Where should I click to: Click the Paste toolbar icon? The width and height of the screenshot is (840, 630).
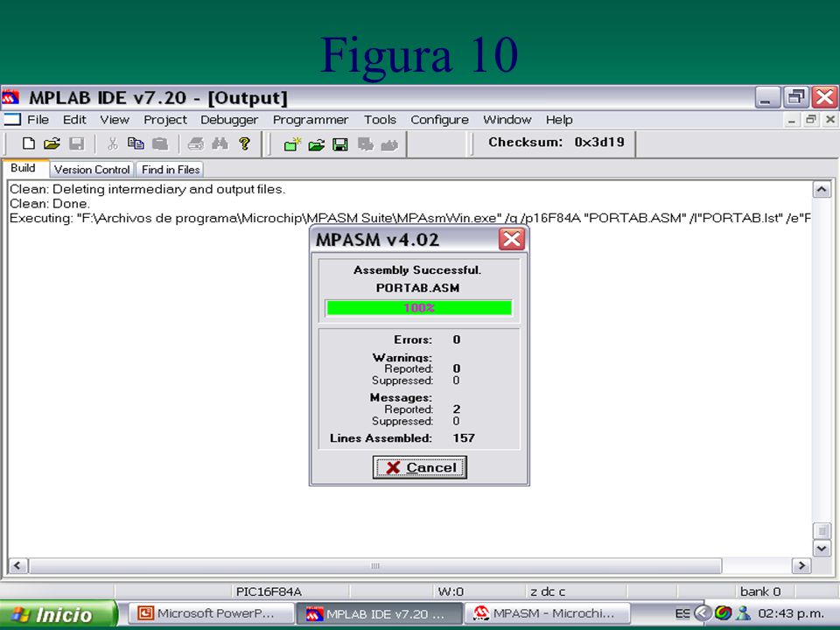pos(159,143)
